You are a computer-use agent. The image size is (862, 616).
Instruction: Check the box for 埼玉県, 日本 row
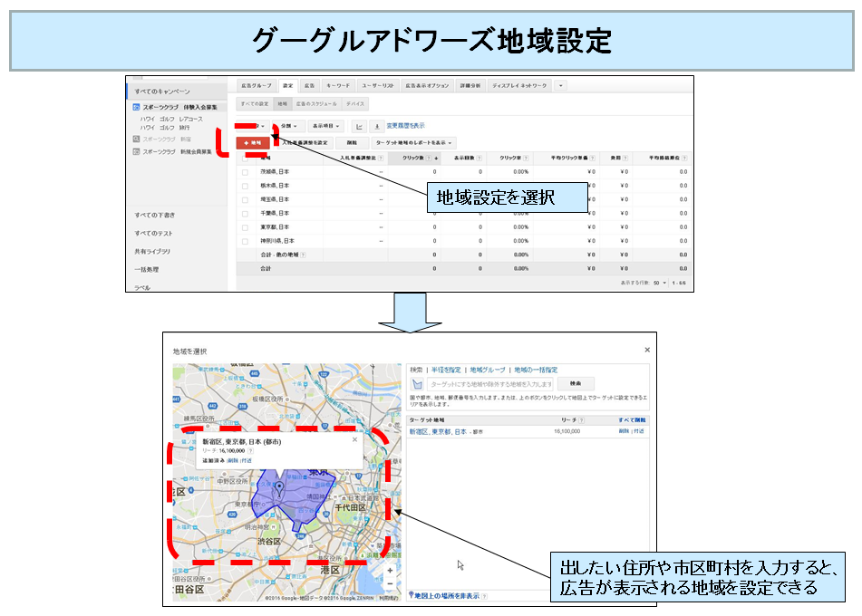246,199
